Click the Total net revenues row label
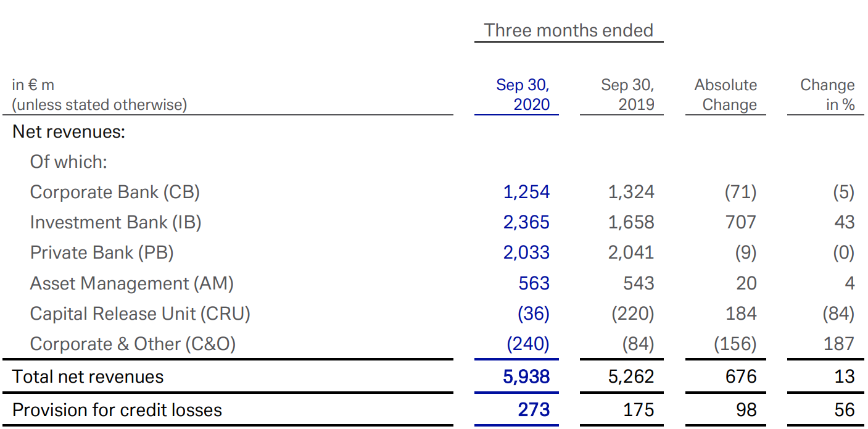Viewport: 868px width, 429px height. 88,377
